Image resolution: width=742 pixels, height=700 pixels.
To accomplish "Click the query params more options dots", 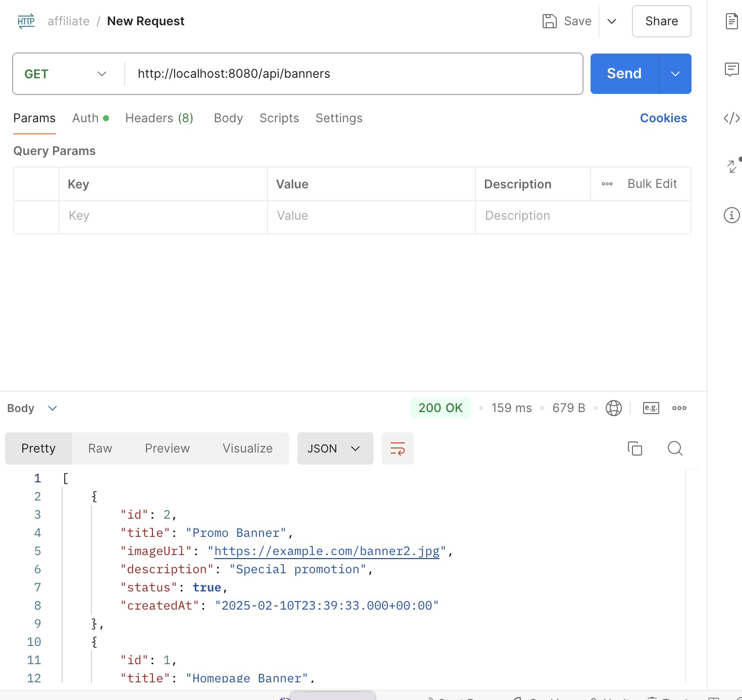I will point(607,184).
